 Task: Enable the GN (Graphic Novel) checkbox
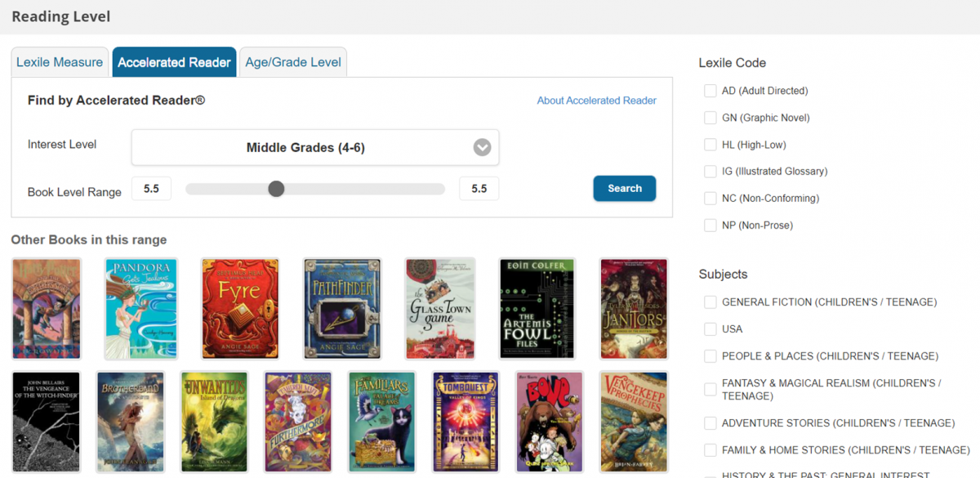[x=710, y=118]
